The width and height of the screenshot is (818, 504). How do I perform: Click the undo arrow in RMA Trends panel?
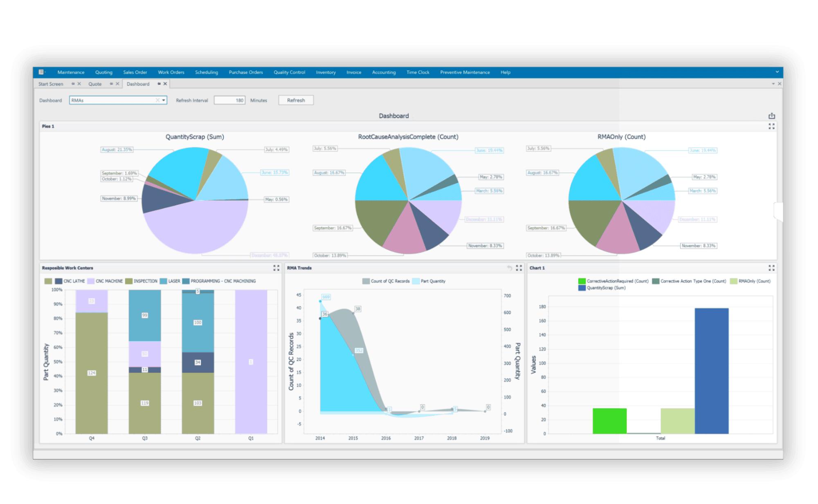click(509, 268)
